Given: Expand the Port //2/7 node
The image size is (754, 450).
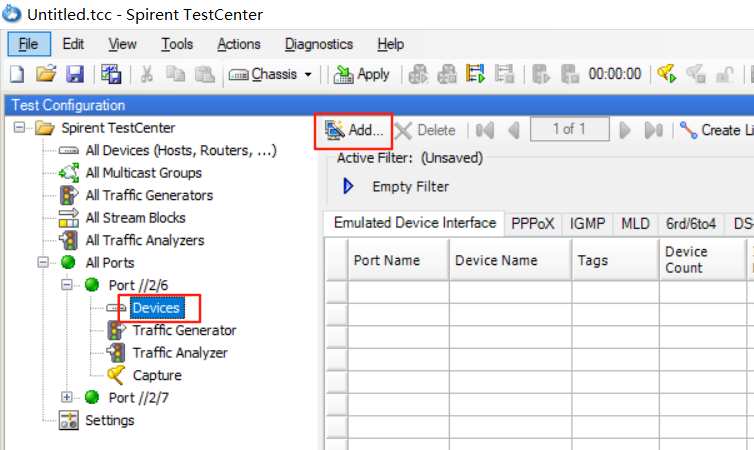Looking at the screenshot, I should [x=66, y=397].
